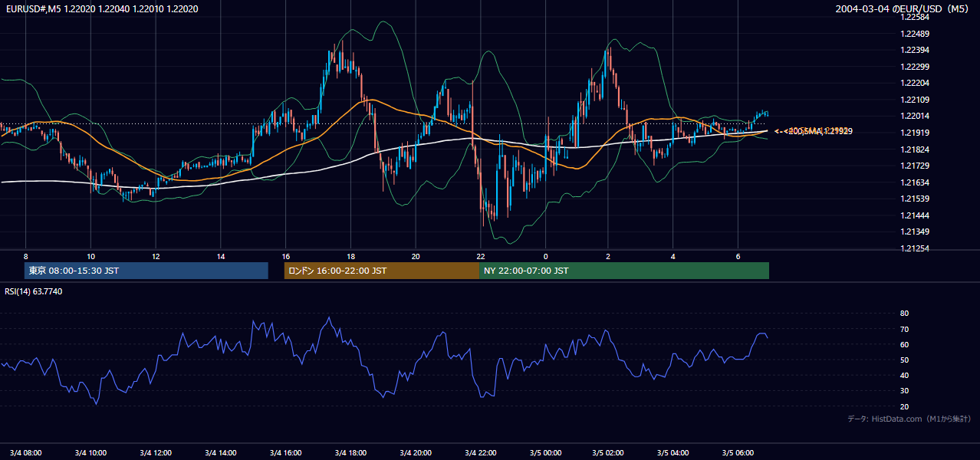The image size is (980, 460).
Task: Click the 3/4 08:00 date label
Action: coord(25,452)
